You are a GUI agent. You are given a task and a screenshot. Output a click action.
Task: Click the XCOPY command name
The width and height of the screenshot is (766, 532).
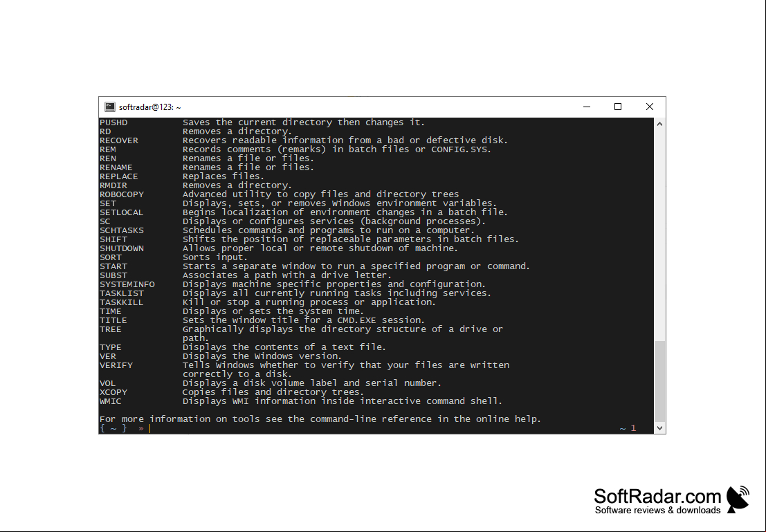click(x=113, y=392)
